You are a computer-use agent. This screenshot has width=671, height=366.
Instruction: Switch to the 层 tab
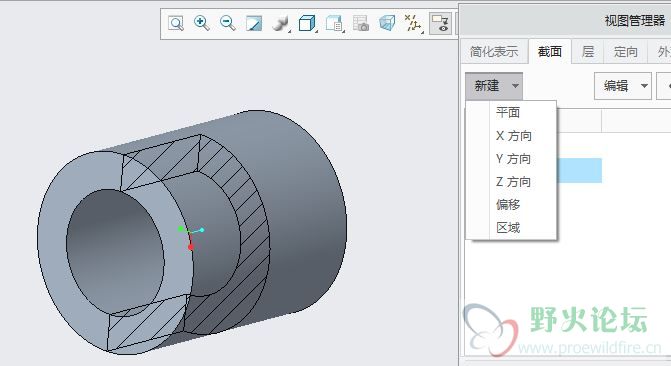[x=588, y=52]
